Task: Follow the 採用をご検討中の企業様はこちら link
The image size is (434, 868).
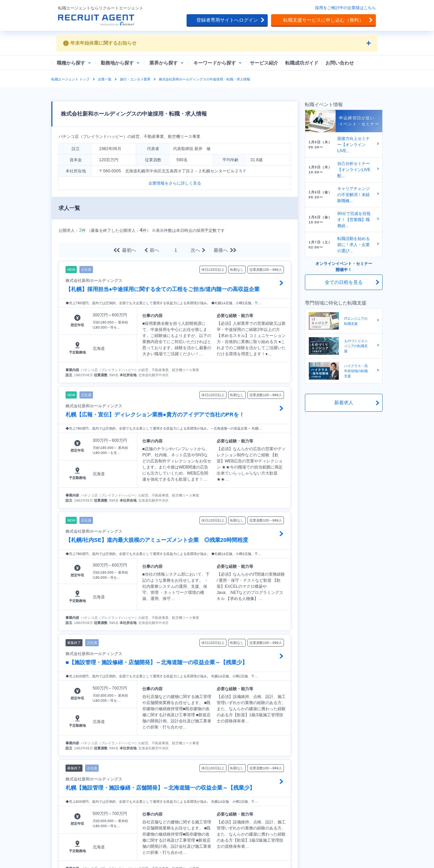Action: click(345, 8)
